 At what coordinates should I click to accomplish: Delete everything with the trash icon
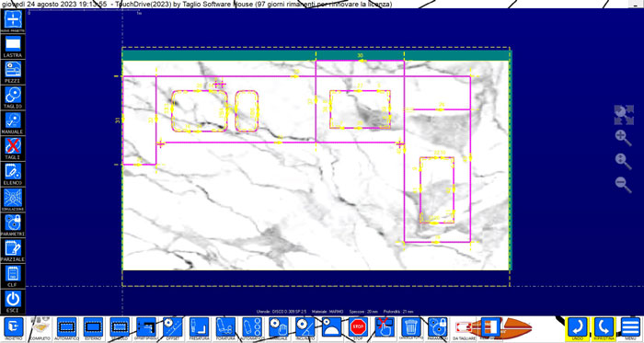click(411, 328)
